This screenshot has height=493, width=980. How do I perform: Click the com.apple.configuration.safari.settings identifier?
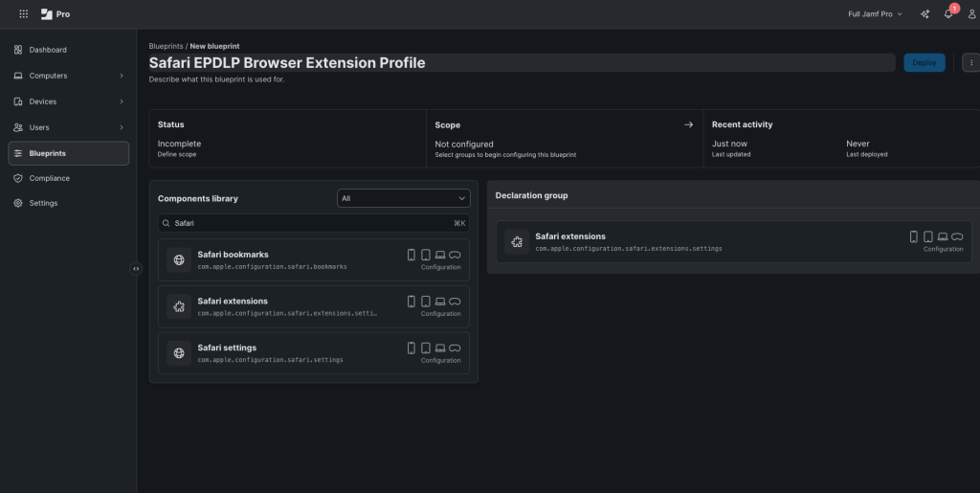[270, 360]
